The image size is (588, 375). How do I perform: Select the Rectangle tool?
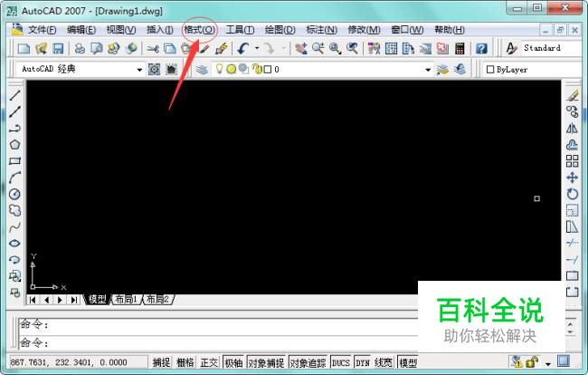click(14, 161)
